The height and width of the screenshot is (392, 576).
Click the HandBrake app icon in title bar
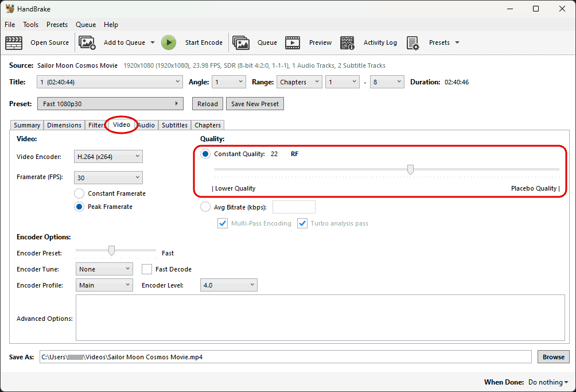(x=10, y=9)
